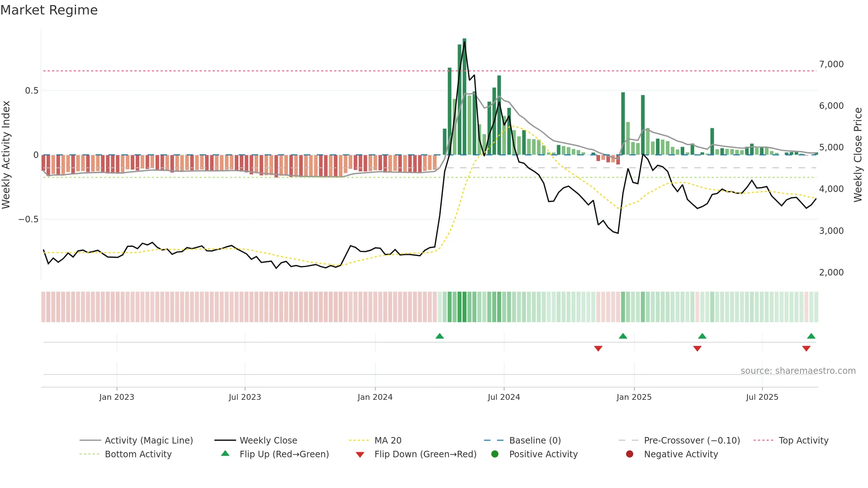The width and height of the screenshot is (868, 488).
Task: Toggle the Baseline (0) legend entry
Action: 522,440
